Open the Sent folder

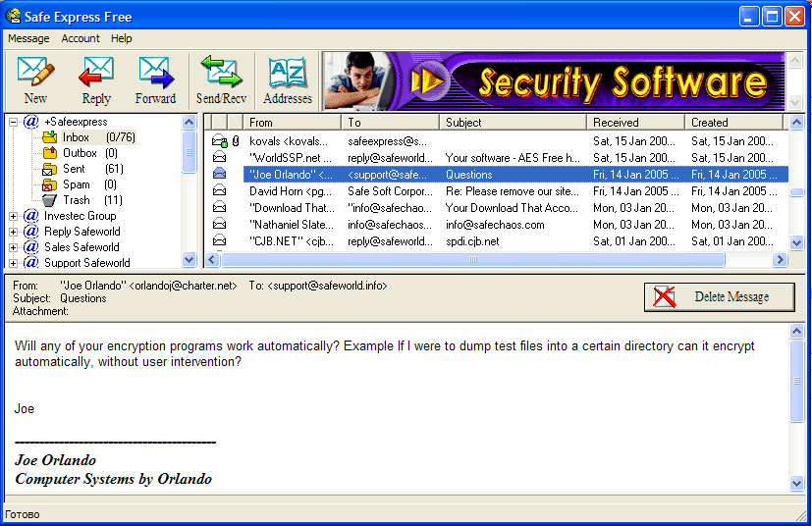click(x=92, y=169)
